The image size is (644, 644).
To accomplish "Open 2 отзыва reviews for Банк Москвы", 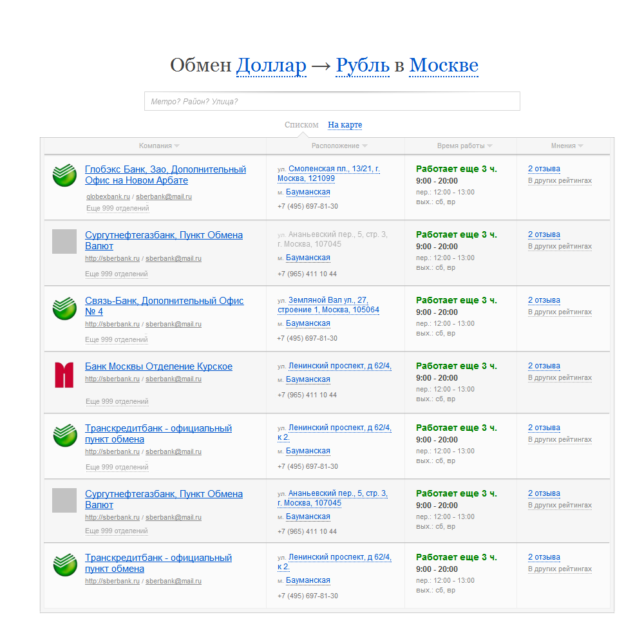I will click(x=544, y=366).
